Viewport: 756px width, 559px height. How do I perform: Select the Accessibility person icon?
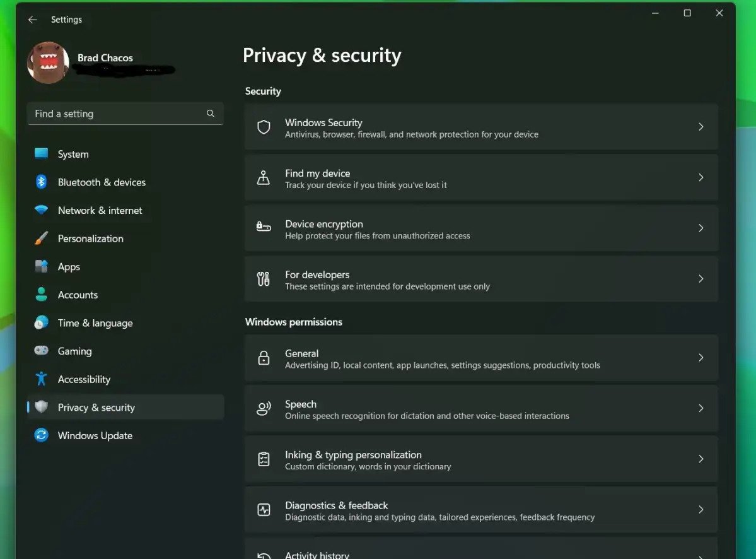[x=41, y=379]
